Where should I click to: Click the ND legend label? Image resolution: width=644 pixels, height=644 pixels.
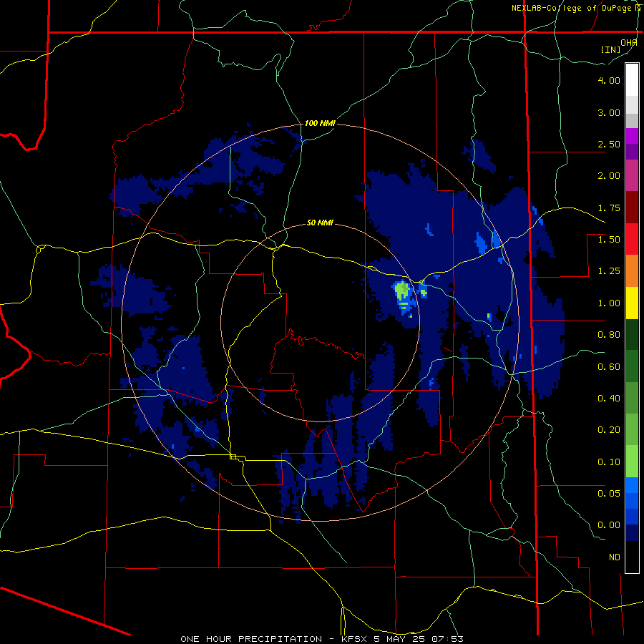point(615,557)
